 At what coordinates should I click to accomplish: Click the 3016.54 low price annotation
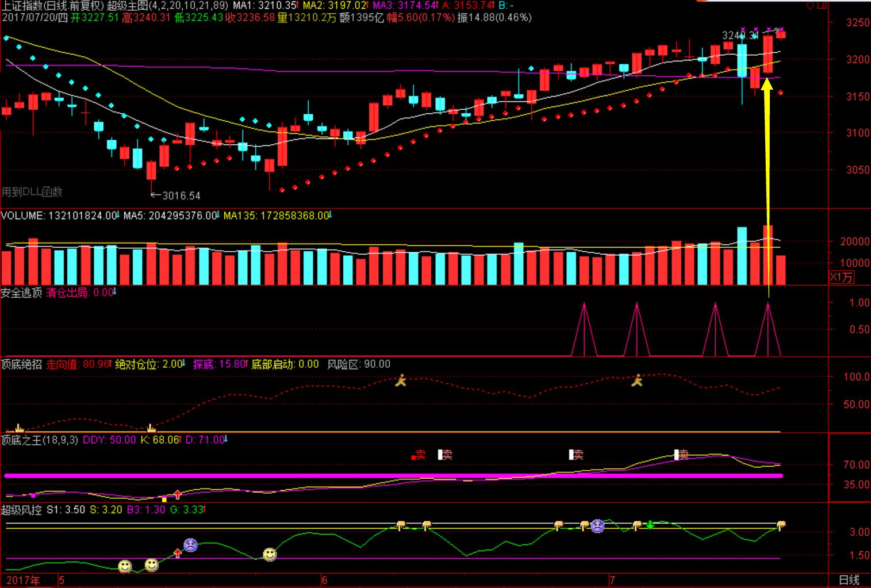point(181,195)
